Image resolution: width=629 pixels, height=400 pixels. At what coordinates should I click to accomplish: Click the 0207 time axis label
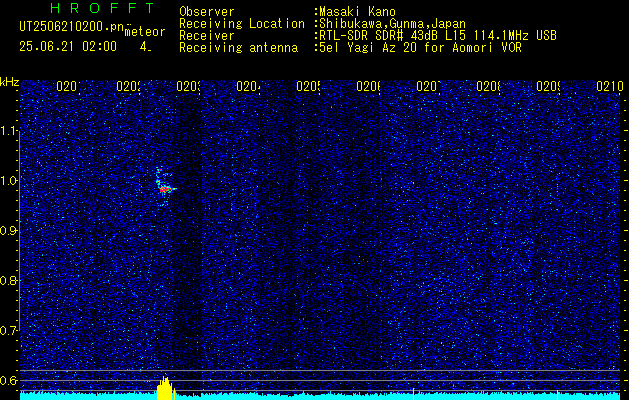point(428,86)
